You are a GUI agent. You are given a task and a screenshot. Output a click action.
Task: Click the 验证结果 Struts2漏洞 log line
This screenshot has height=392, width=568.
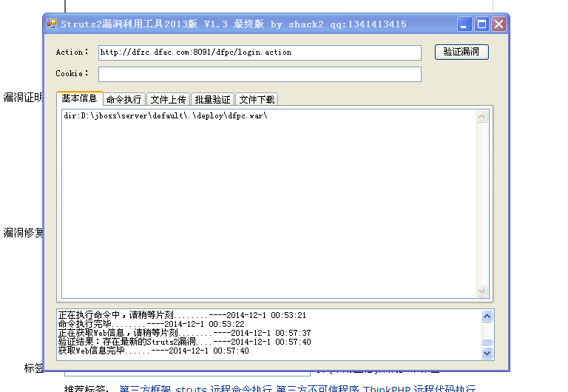(184, 342)
